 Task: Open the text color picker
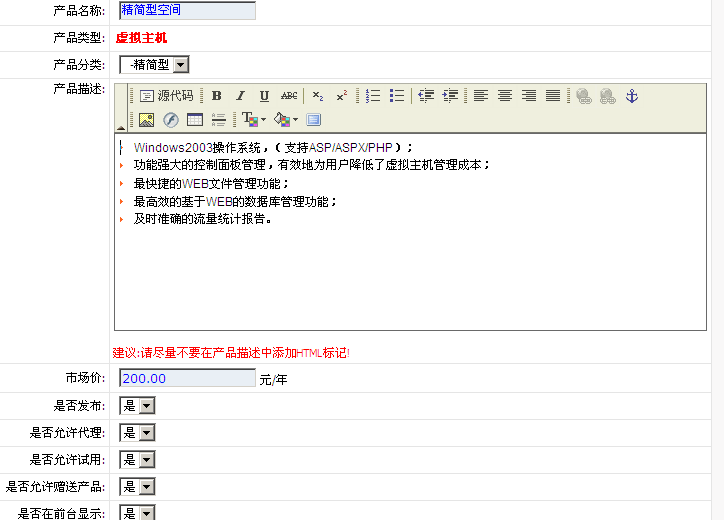click(x=253, y=120)
